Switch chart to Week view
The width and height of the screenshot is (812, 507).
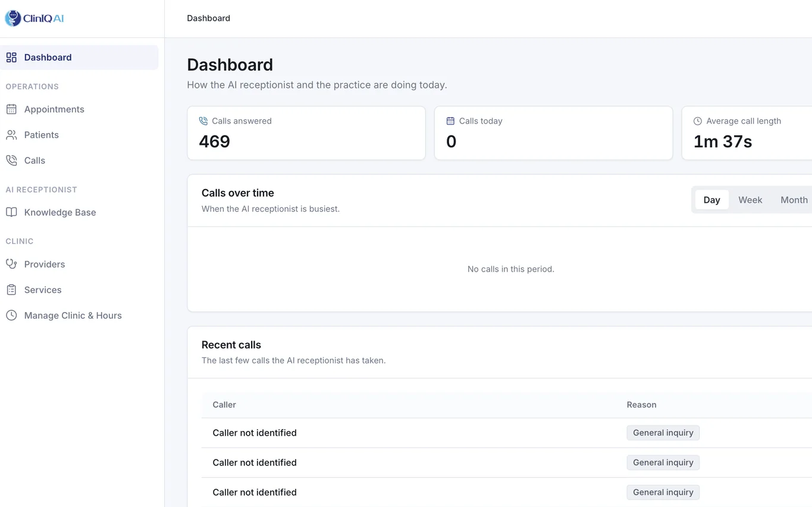pyautogui.click(x=750, y=200)
